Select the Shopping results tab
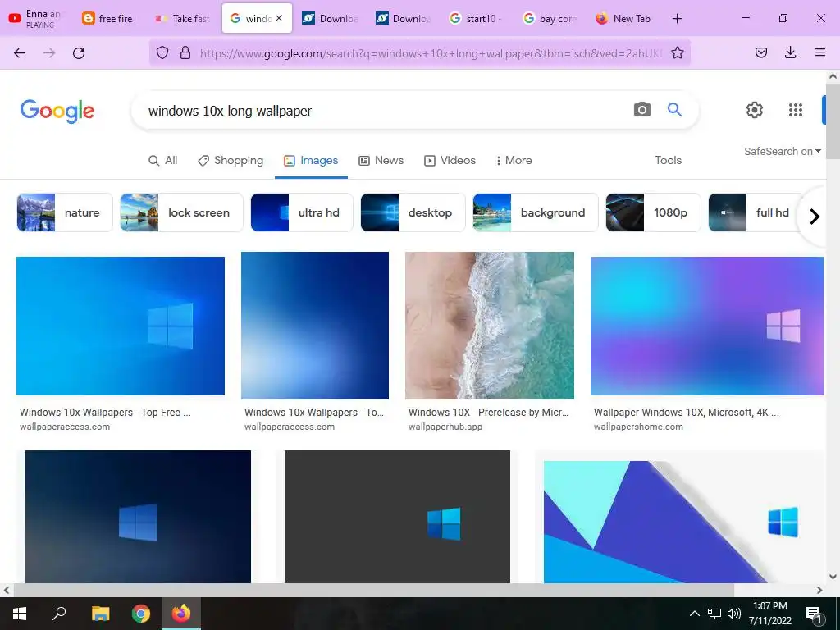The image size is (840, 630). (231, 160)
